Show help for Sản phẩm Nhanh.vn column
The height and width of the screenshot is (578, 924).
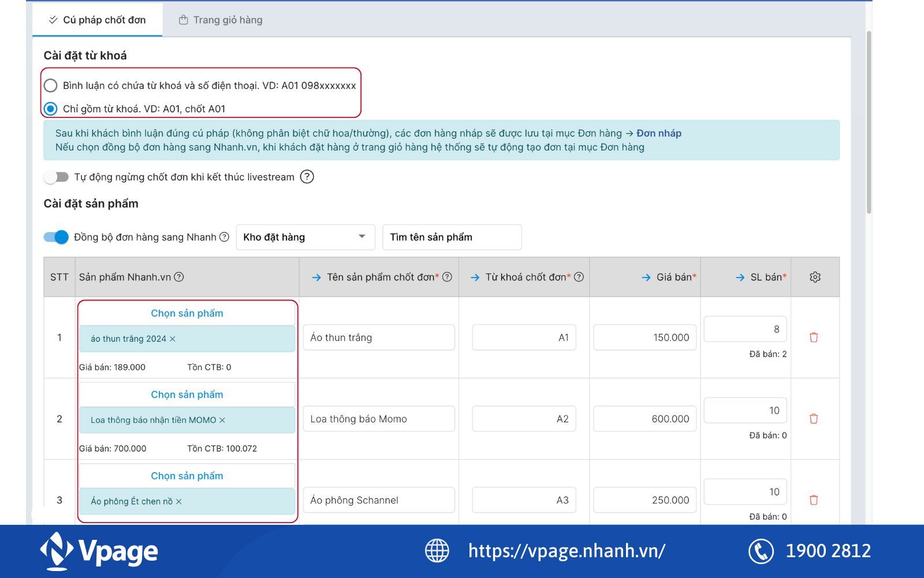point(179,277)
